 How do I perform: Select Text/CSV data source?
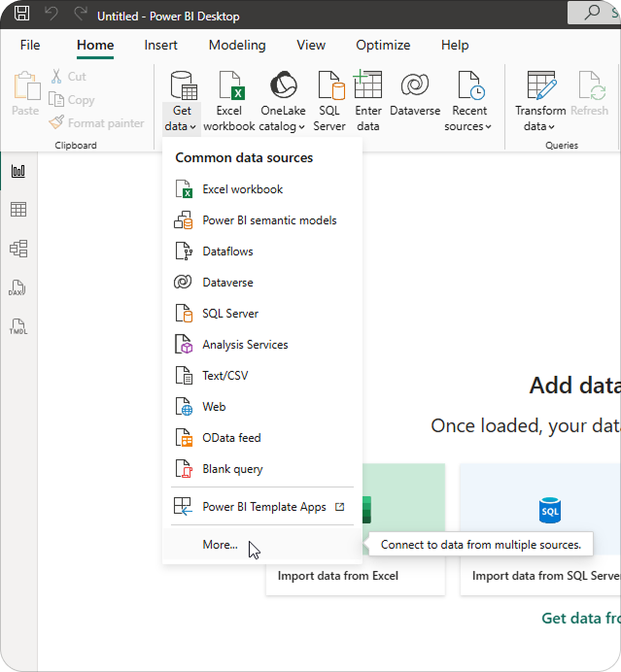pos(262,376)
